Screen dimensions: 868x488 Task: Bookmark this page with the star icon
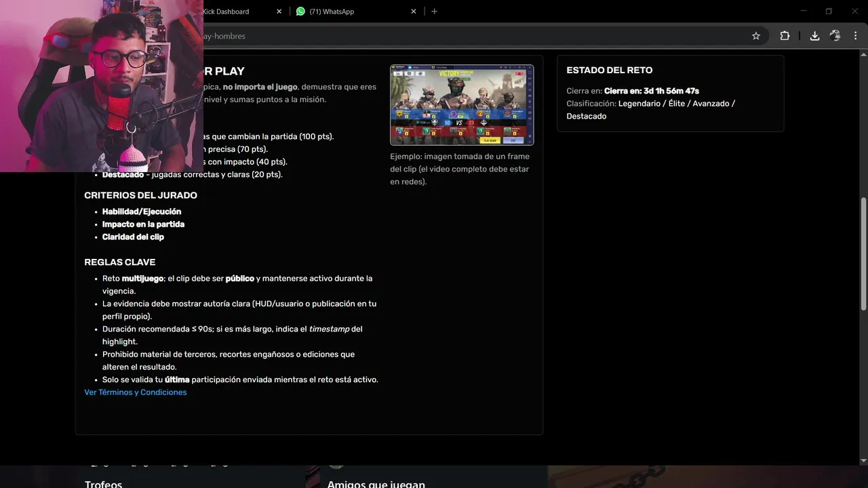pos(756,36)
